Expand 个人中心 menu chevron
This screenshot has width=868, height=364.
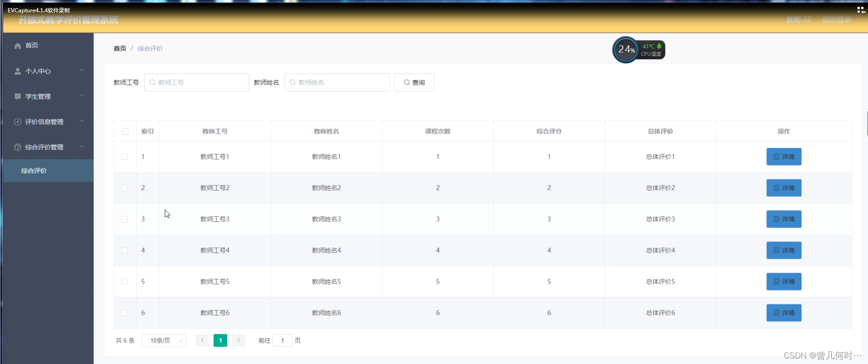pos(82,71)
